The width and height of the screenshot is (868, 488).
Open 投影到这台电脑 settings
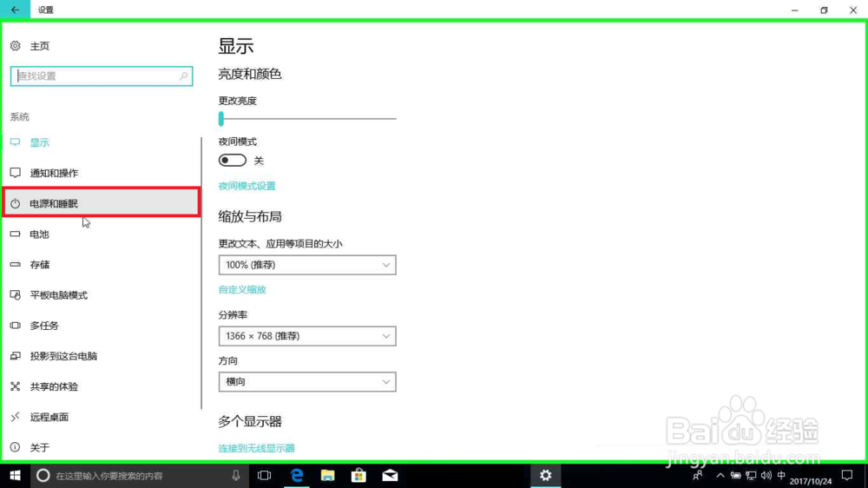(63, 356)
